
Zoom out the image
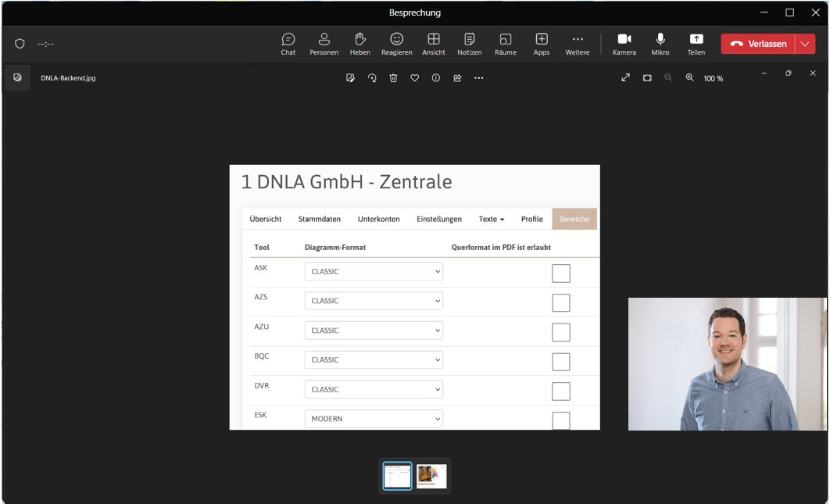point(668,78)
